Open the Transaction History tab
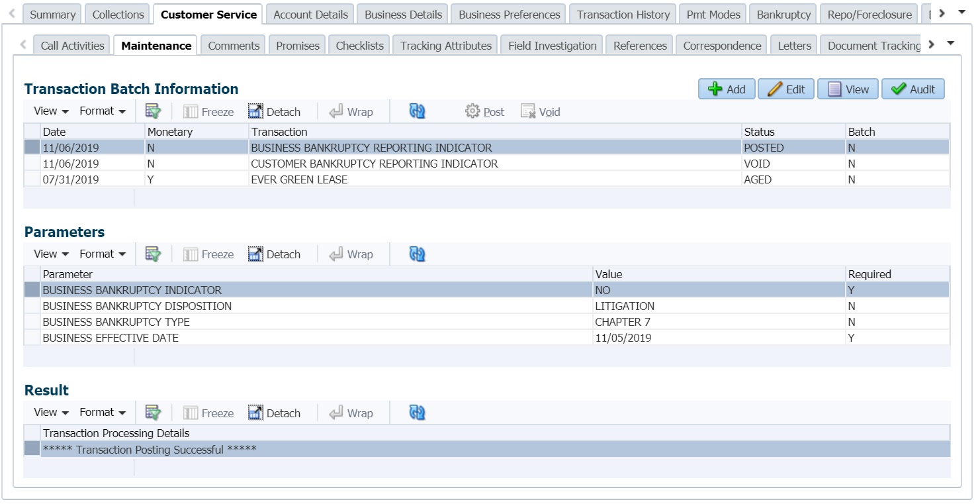Screen dimensions: 980x504 coord(623,15)
